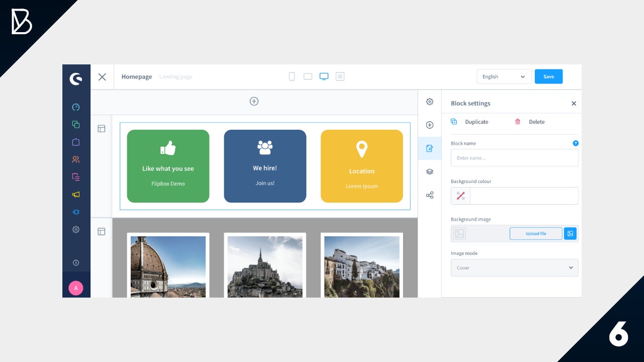
Task: Open the add blocks plus tab in right rail
Action: pyautogui.click(x=430, y=125)
